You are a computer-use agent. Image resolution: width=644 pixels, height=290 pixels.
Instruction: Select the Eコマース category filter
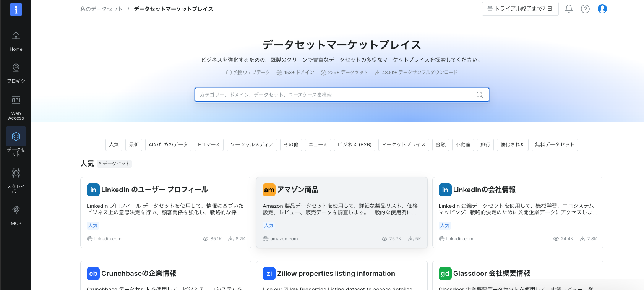point(209,145)
